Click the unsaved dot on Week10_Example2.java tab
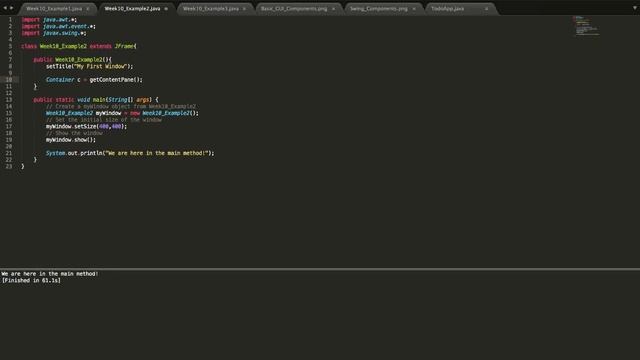Screen dimensions: 640x360 (166, 9)
